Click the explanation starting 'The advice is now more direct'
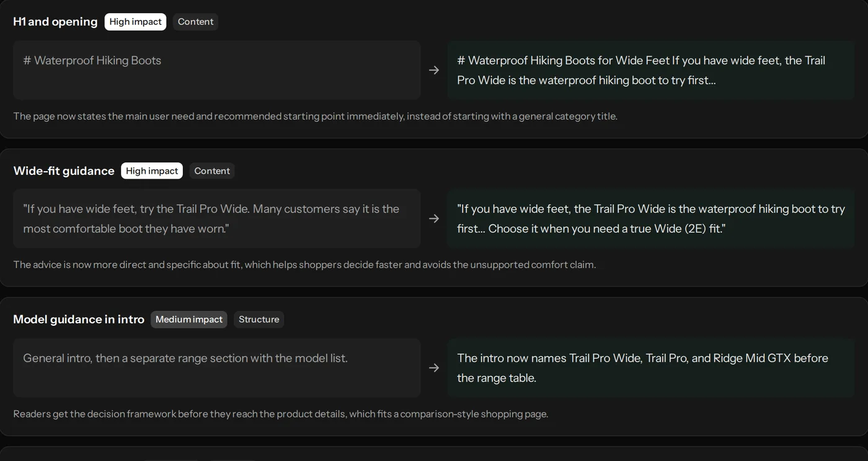Image resolution: width=868 pixels, height=461 pixels. 304,265
